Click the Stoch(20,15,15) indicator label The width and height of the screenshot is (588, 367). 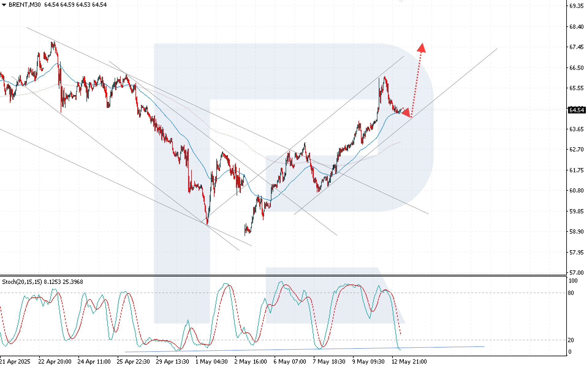[x=22, y=282]
